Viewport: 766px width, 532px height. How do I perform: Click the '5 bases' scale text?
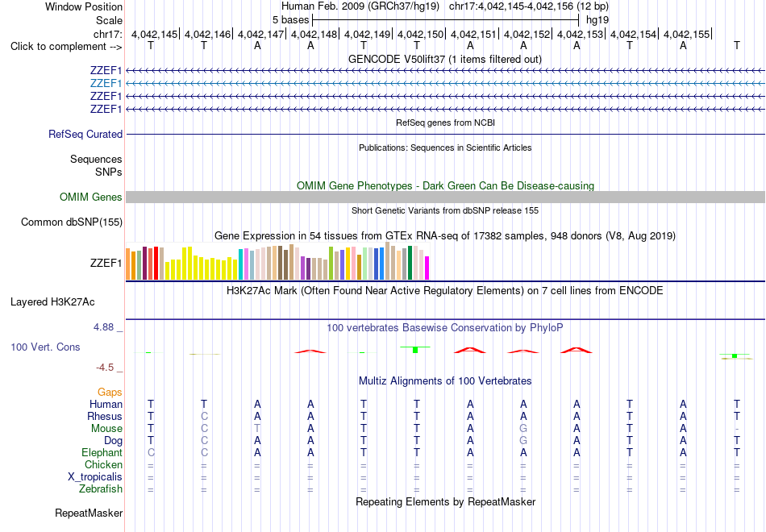(x=290, y=20)
